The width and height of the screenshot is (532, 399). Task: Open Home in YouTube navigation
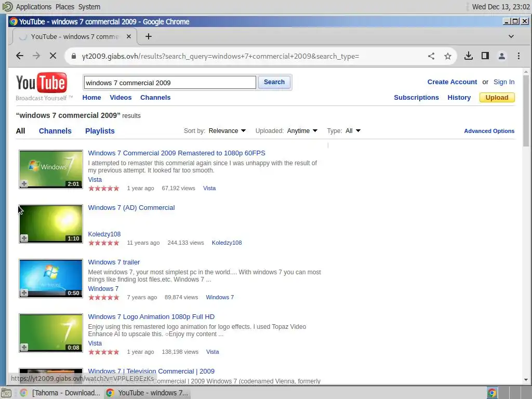pos(91,97)
